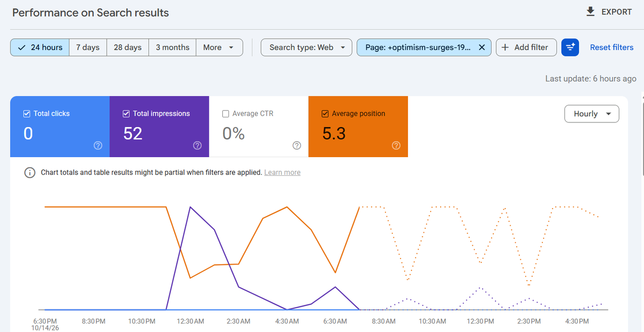Click the Export download icon
The width and height of the screenshot is (644, 332).
[x=591, y=12]
